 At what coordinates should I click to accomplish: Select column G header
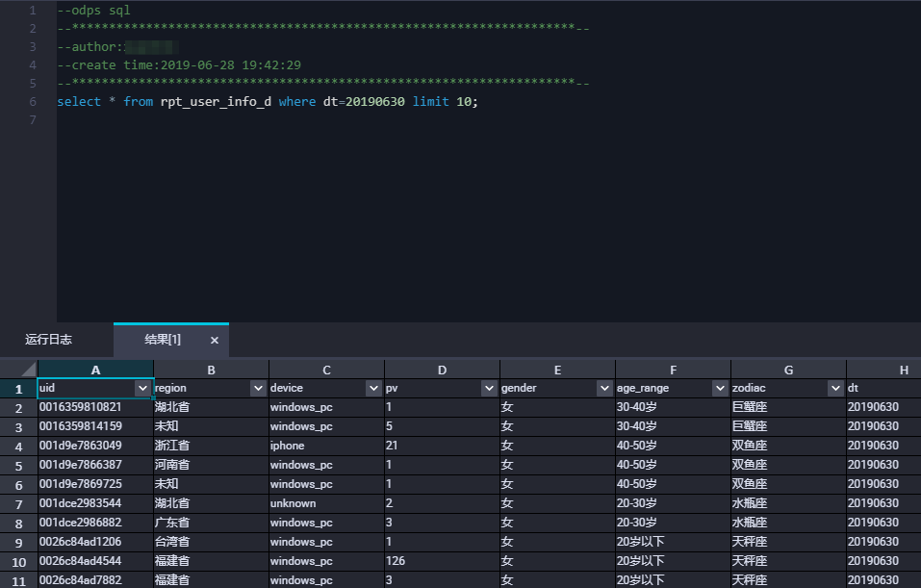788,370
